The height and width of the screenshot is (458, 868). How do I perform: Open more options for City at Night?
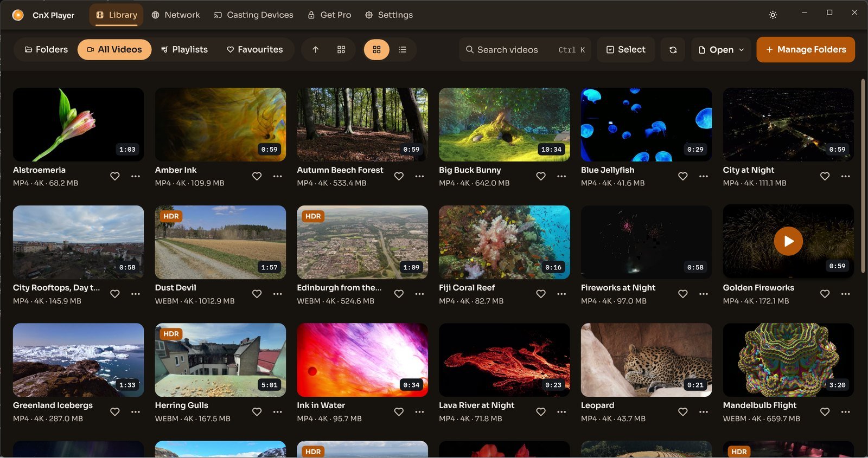846,176
